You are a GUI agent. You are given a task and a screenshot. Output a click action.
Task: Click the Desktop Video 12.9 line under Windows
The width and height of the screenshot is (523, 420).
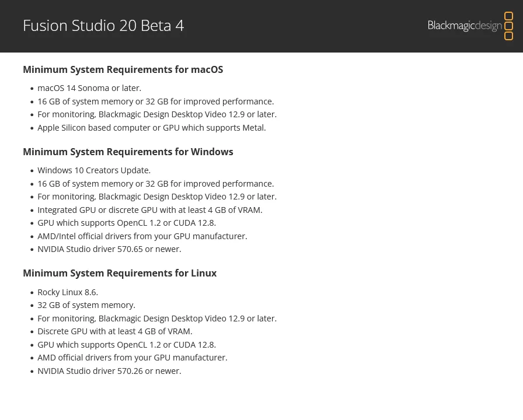pyautogui.click(x=157, y=197)
